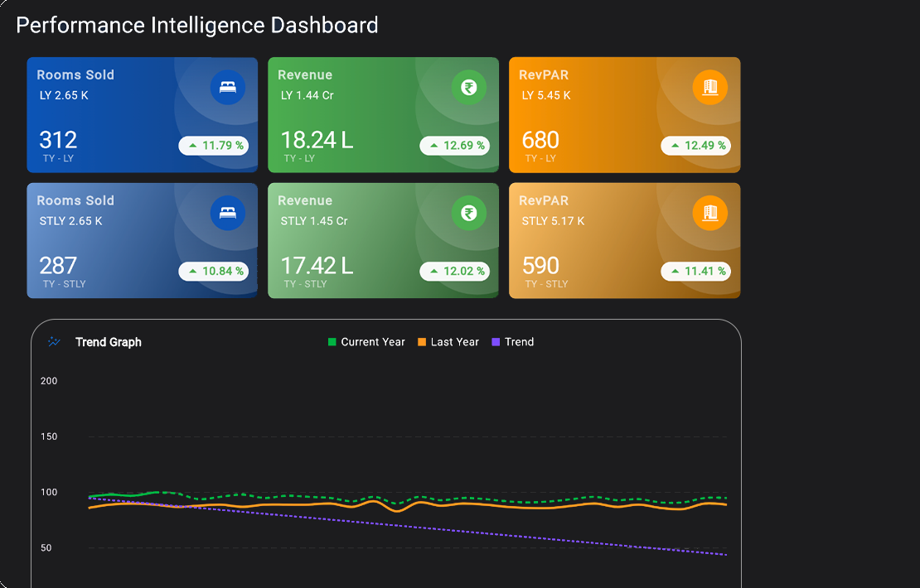The width and height of the screenshot is (920, 588).
Task: Click the 18.24 L revenue value
Action: point(317,140)
